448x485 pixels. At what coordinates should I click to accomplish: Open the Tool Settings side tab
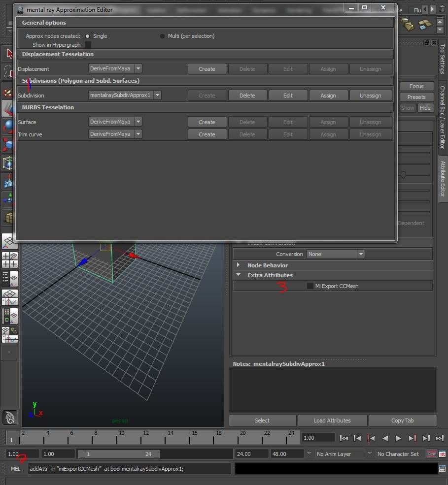coord(443,59)
